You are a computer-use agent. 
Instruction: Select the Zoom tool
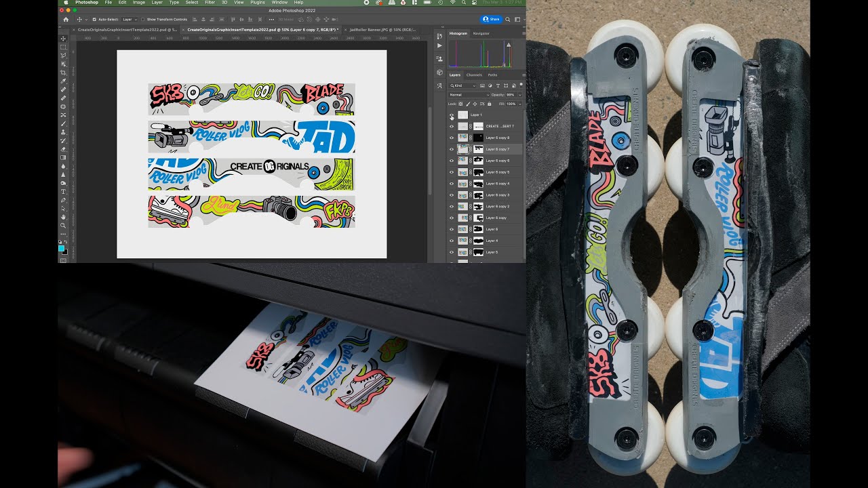tap(63, 225)
